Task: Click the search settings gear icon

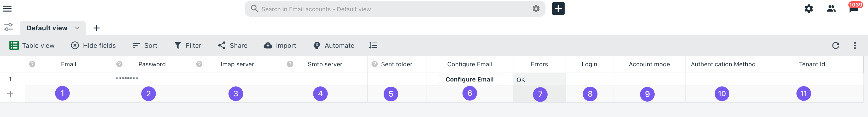Action: point(536,9)
